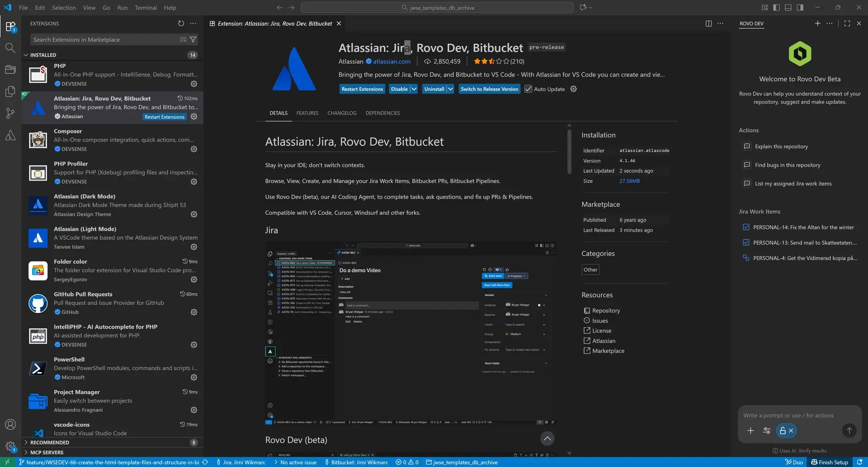
Task: Check off PERSONAL-14 Jira work item
Action: pos(745,227)
